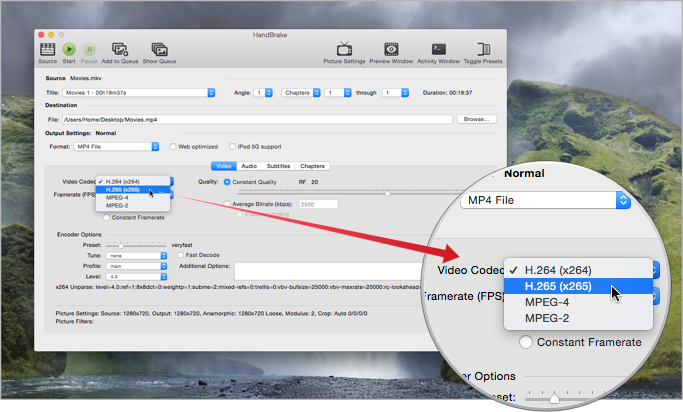The height and width of the screenshot is (412, 683).
Task: Open the Tune dropdown
Action: click(136, 256)
